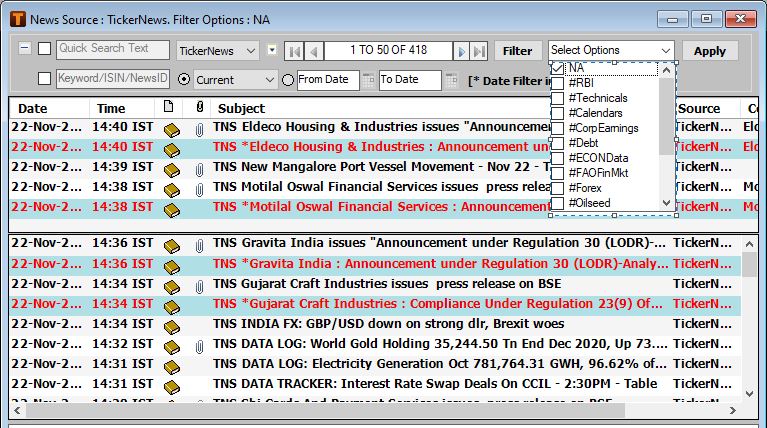Jump to last page of news results

coord(479,51)
